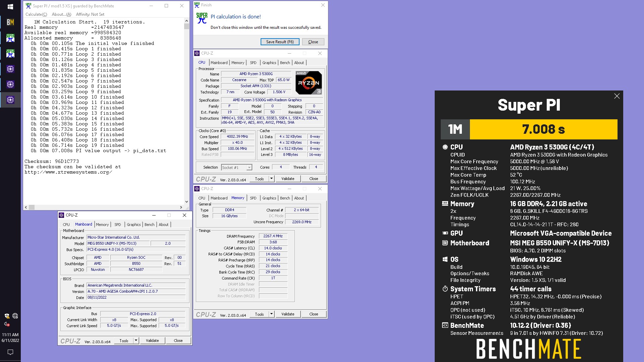Click CAS# Latency 14.0 clocks value
Screen dimensions: 644x362
273,248
